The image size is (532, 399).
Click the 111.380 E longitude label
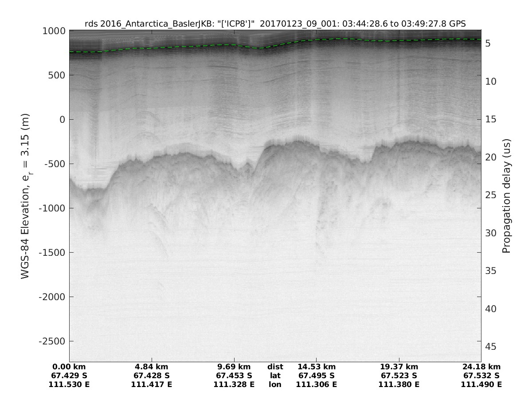pyautogui.click(x=399, y=384)
